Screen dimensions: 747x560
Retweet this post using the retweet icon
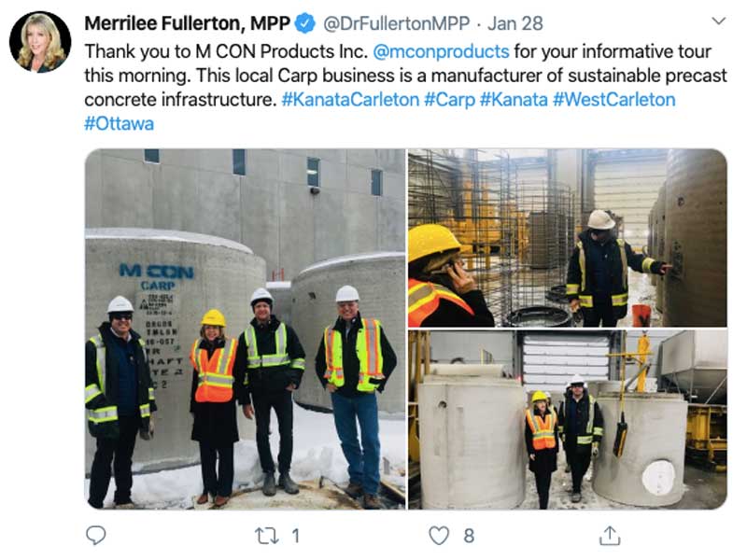(266, 536)
